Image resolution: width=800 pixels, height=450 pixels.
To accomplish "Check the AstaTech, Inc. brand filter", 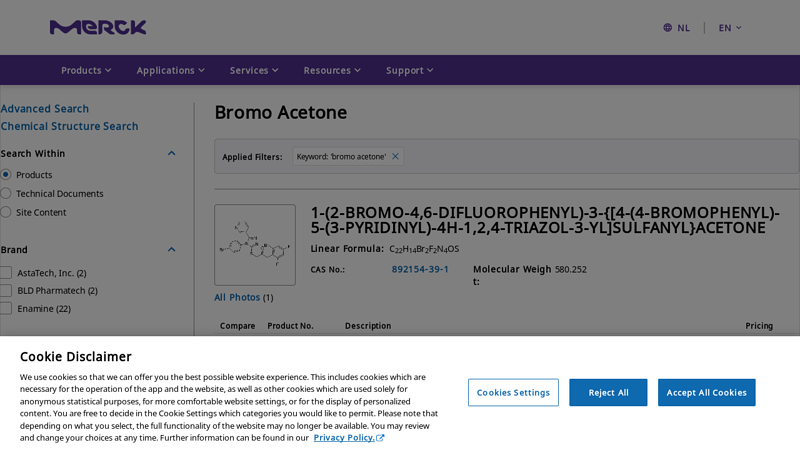I will 6,272.
